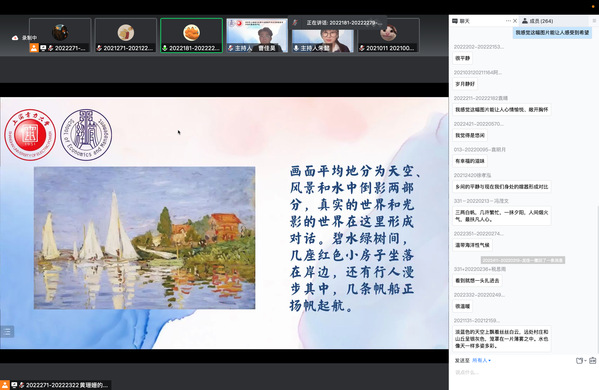Viewport: 599px width, 390px height.
Task: Click the host 朱慧 microphone icon
Action: point(296,48)
